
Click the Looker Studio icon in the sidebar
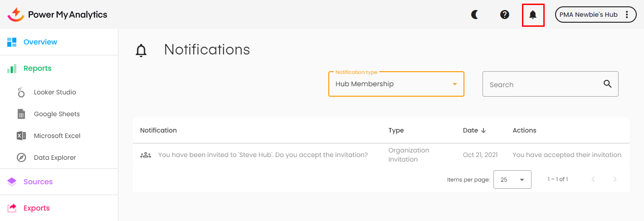click(21, 92)
